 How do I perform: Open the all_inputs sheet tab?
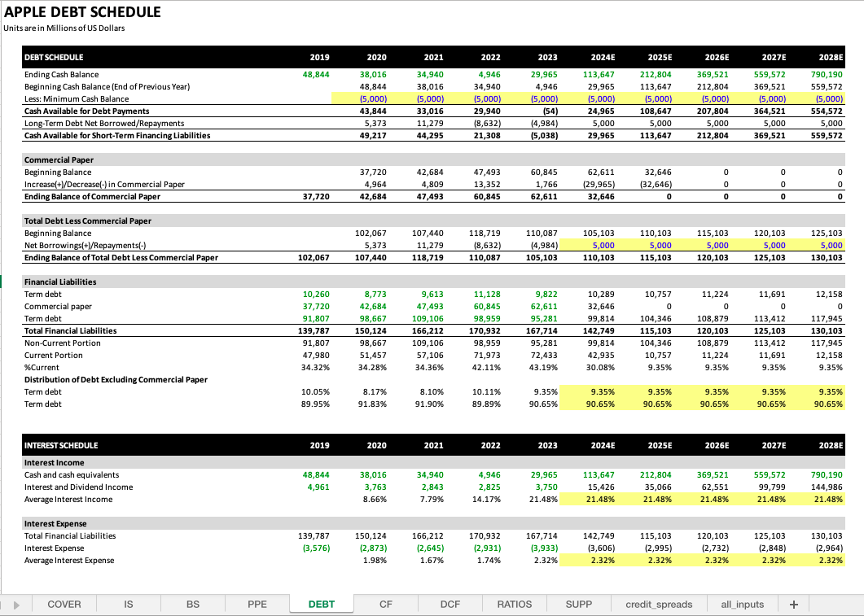tap(742, 604)
